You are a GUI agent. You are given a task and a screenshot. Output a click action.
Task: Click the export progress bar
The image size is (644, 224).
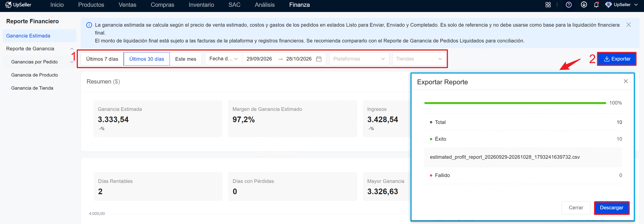[515, 103]
